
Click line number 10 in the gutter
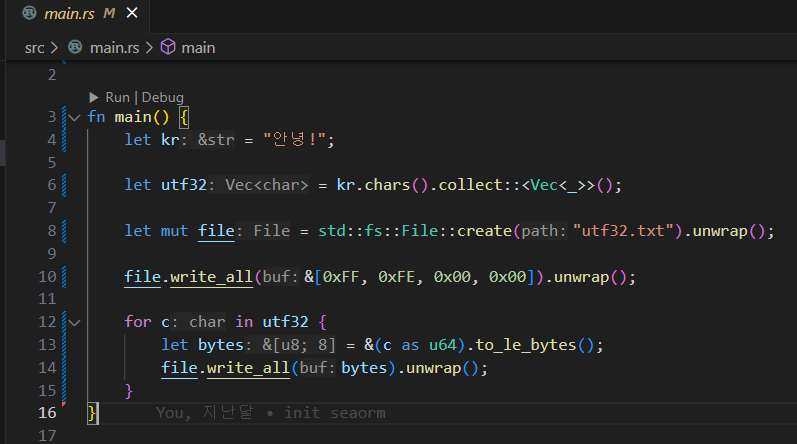coord(46,277)
